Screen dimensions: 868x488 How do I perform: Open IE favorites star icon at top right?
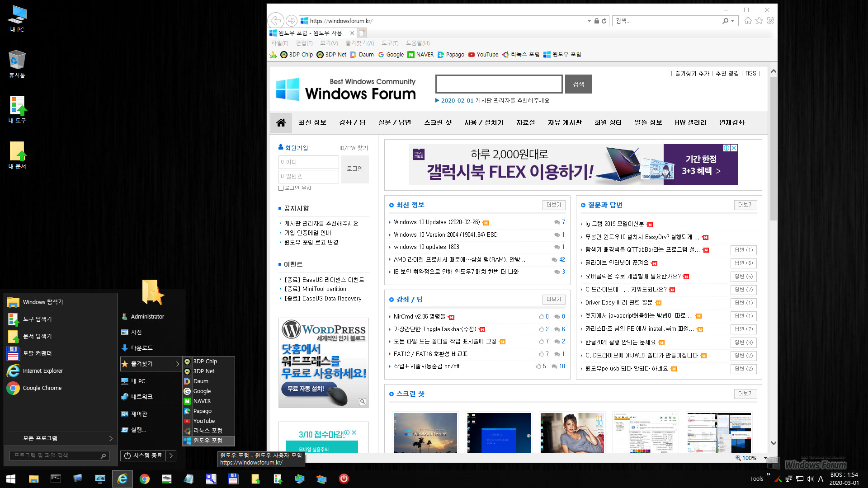pos(759,21)
